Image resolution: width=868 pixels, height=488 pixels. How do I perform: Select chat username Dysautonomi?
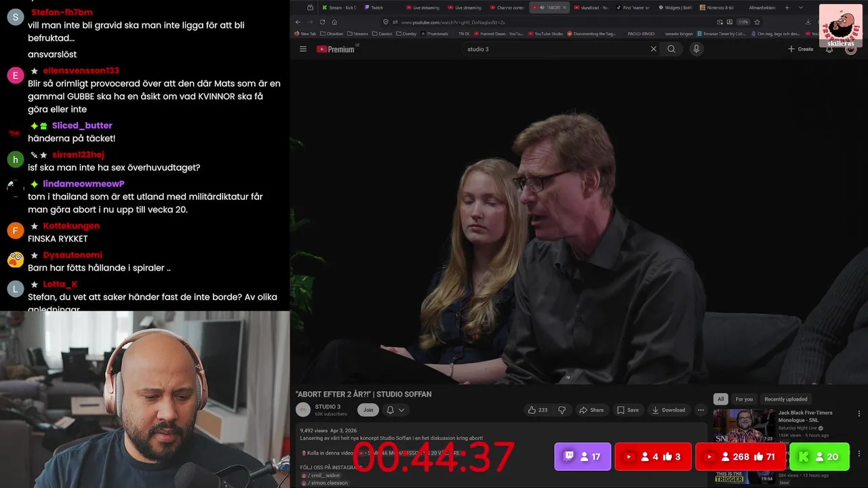pyautogui.click(x=73, y=255)
